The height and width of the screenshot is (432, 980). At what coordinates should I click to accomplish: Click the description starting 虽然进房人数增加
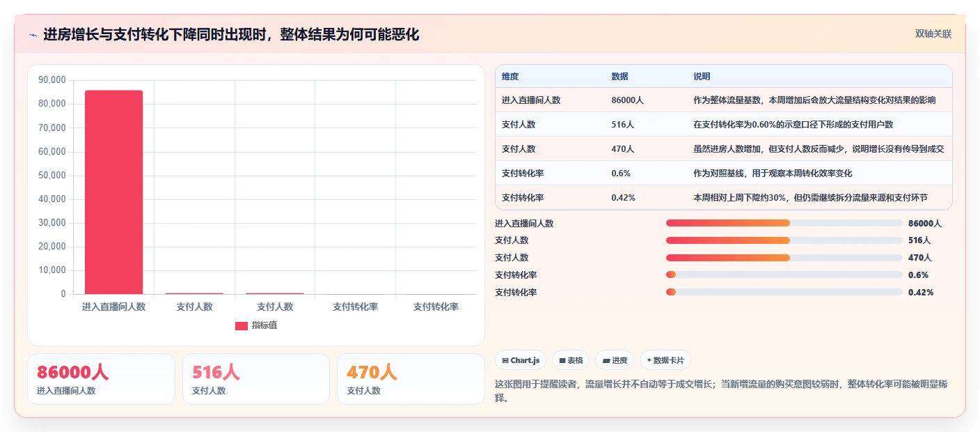pos(819,149)
